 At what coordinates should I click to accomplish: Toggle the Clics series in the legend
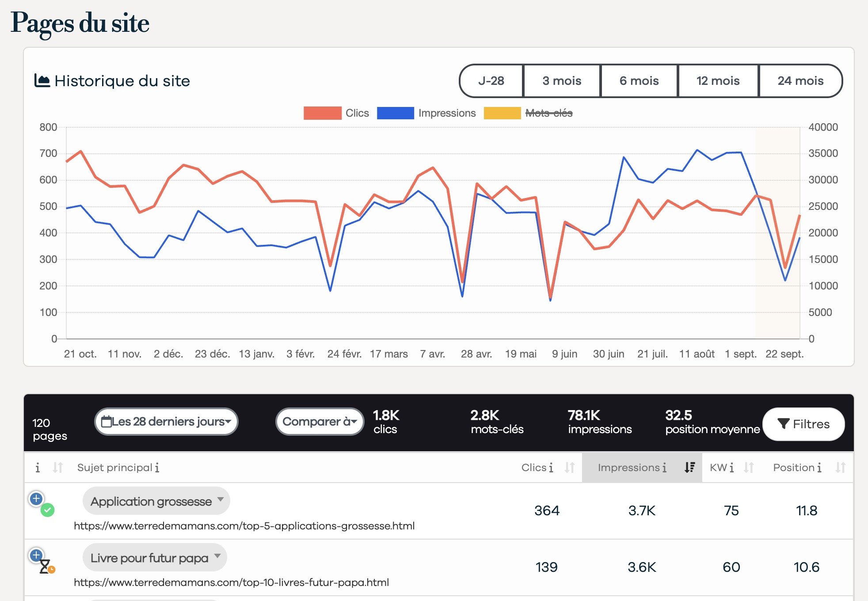coord(357,113)
